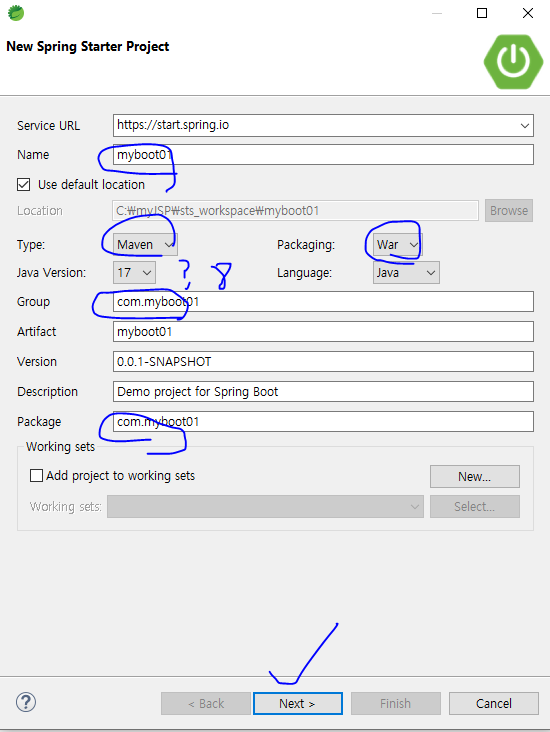Click the New Spring Starter Project title

(x=88, y=47)
